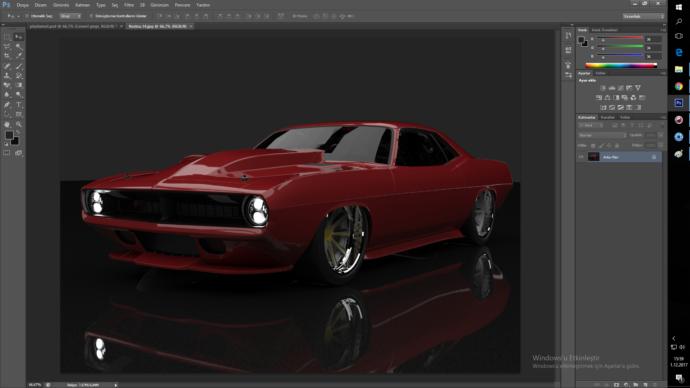
Task: Select the Blur tool
Action: (7, 94)
